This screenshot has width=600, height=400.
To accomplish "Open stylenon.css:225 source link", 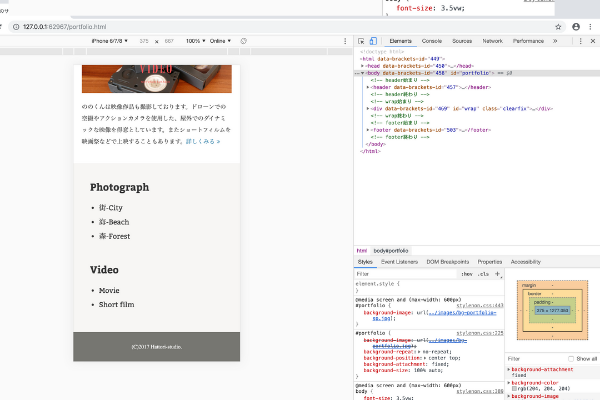I will 480,333.
